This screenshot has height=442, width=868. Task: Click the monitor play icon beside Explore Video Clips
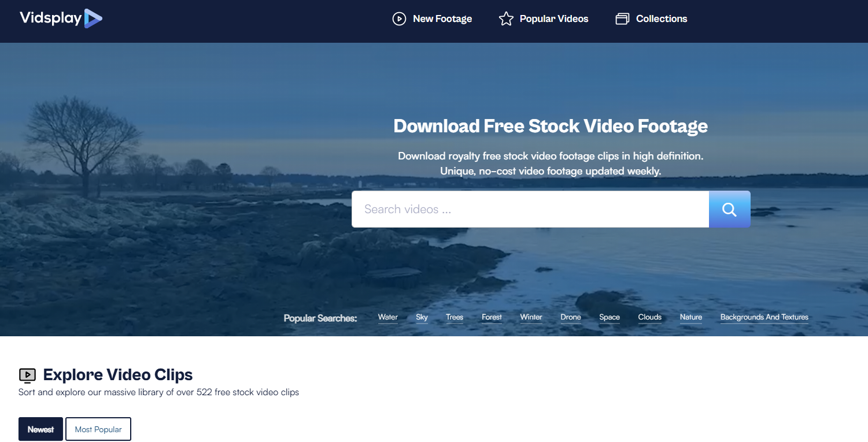[27, 376]
